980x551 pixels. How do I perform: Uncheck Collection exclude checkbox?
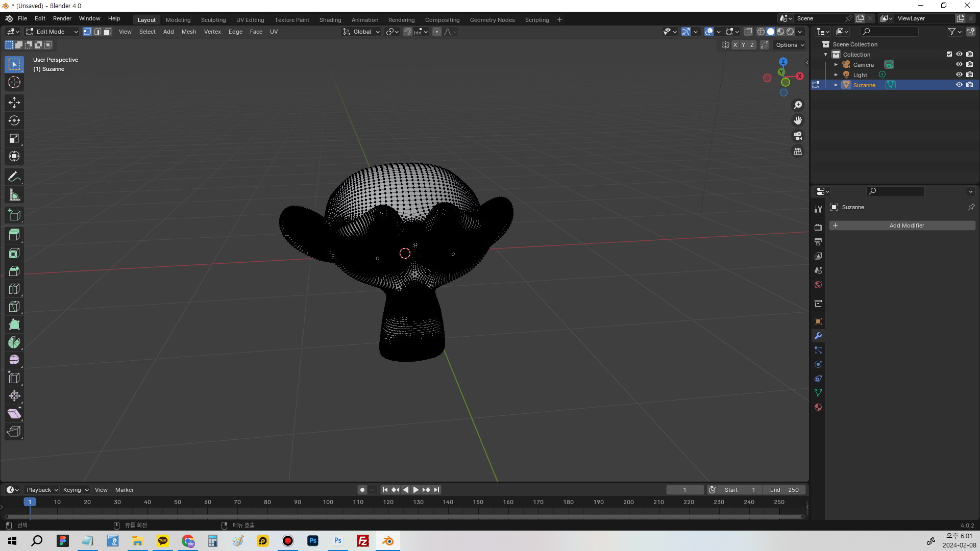tap(949, 54)
